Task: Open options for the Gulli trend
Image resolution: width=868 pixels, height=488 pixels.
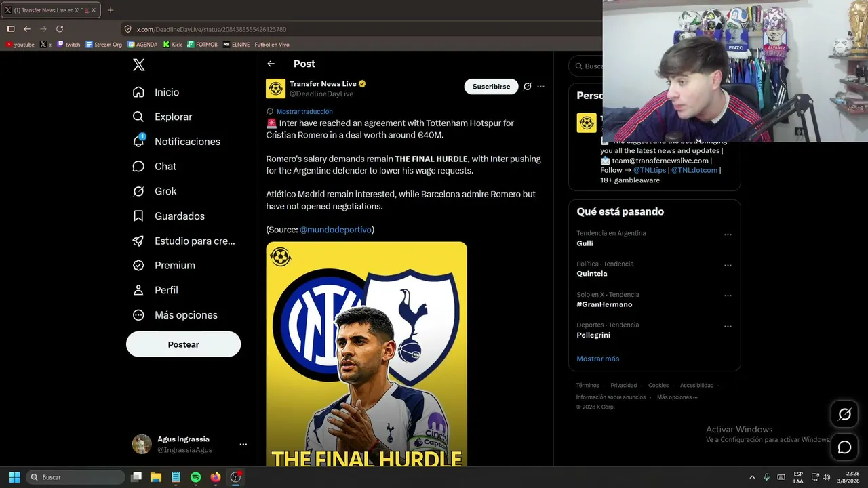Action: (x=728, y=235)
